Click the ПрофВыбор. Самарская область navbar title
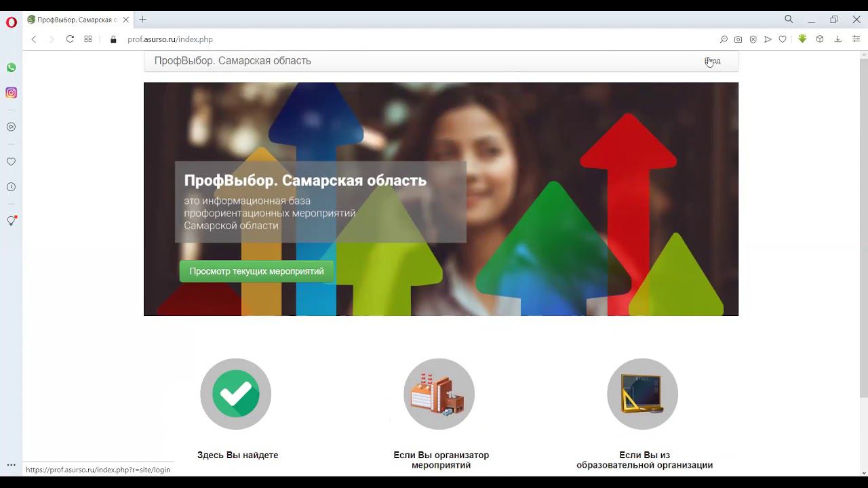This screenshot has width=868, height=488. [x=233, y=61]
